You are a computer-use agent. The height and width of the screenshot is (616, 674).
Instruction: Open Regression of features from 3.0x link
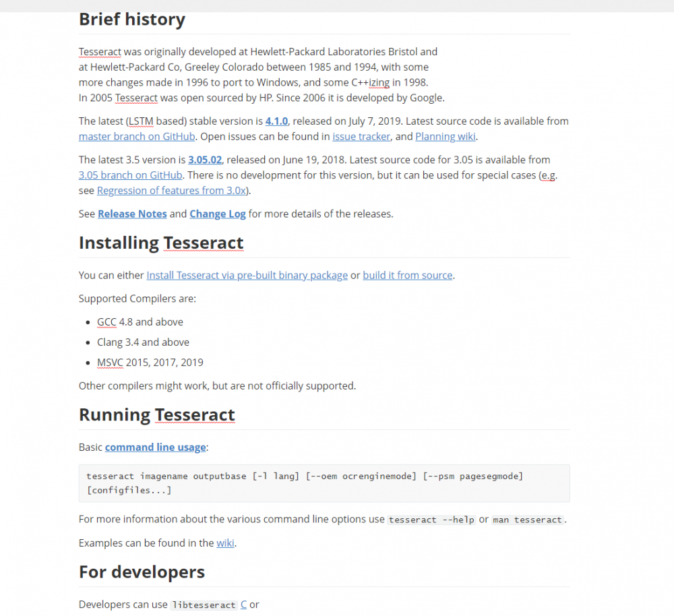(172, 190)
